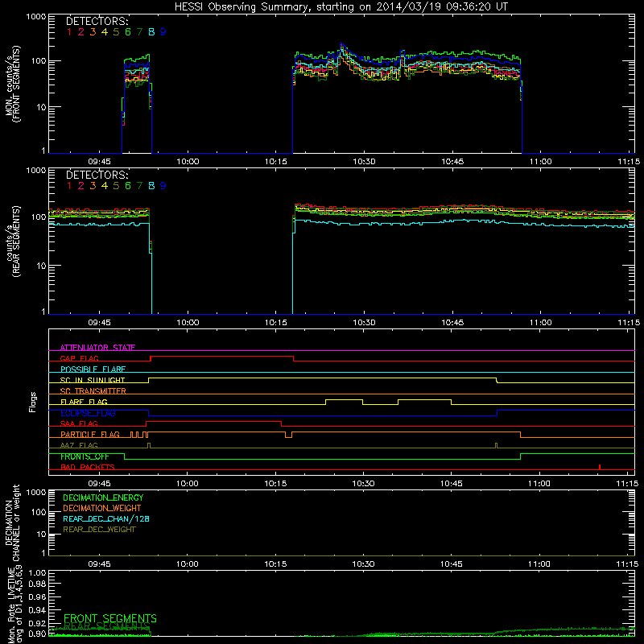The width and height of the screenshot is (644, 644).
Task: Click the 100 y-axis value of the rear segments plot
Action: click(39, 217)
